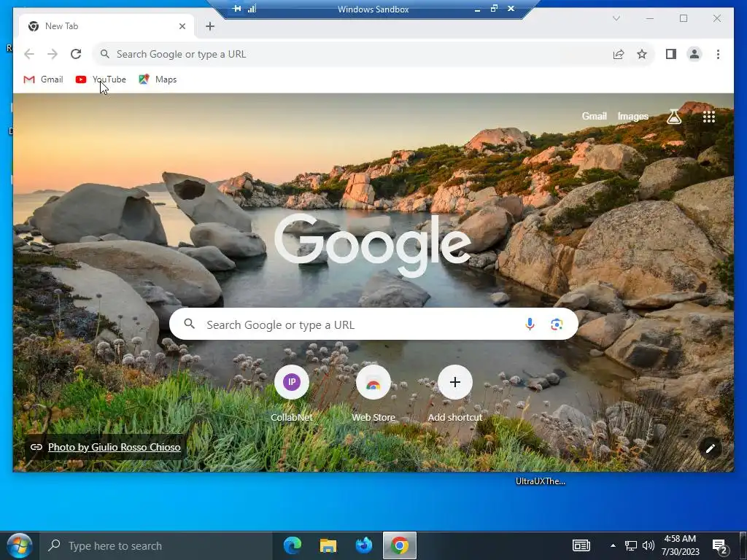Image resolution: width=747 pixels, height=560 pixels.
Task: Open the Google apps grid
Action: tap(709, 117)
